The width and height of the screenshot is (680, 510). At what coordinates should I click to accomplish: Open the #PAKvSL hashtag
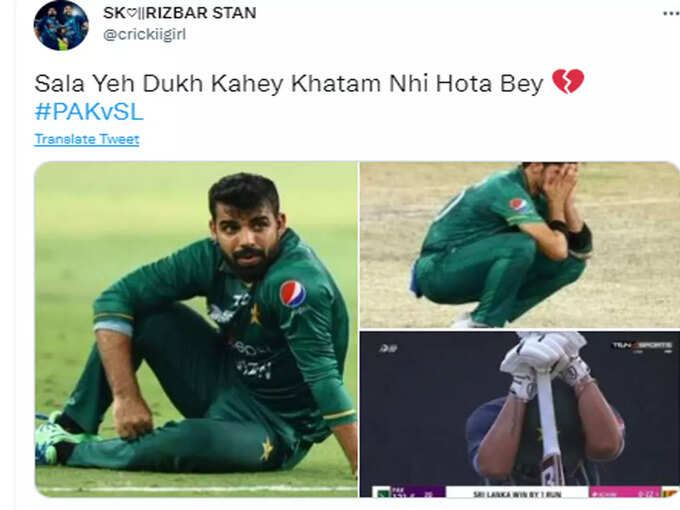tap(89, 112)
